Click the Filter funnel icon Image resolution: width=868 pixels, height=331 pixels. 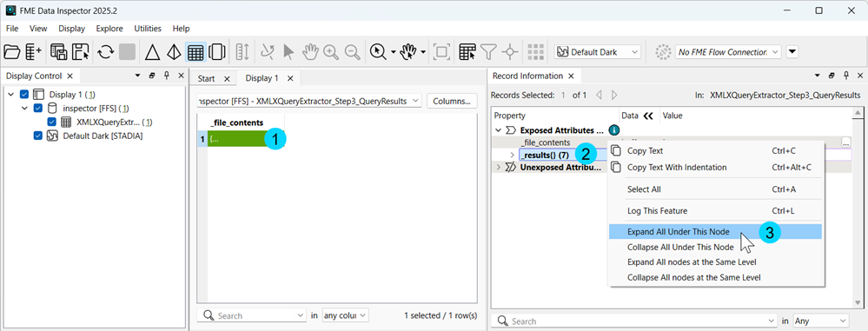tap(487, 52)
